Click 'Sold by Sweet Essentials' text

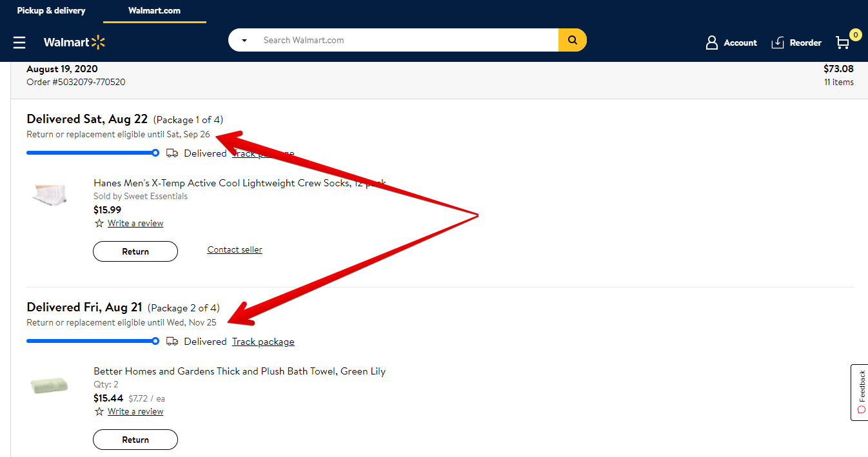(141, 196)
